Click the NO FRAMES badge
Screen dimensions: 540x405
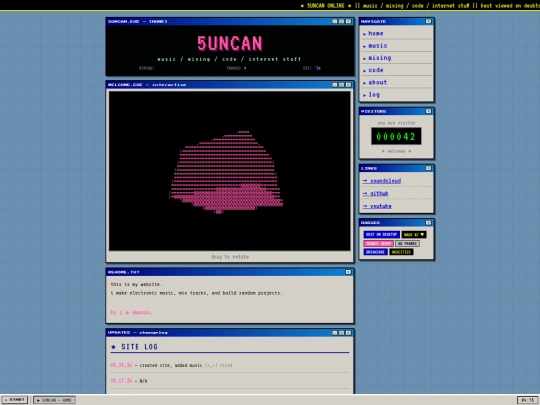tap(407, 243)
